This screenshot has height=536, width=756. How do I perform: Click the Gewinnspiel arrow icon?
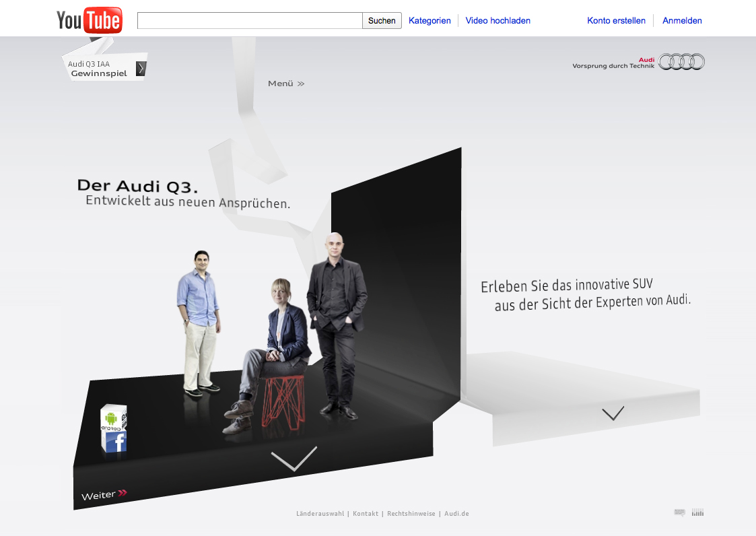pyautogui.click(x=141, y=69)
